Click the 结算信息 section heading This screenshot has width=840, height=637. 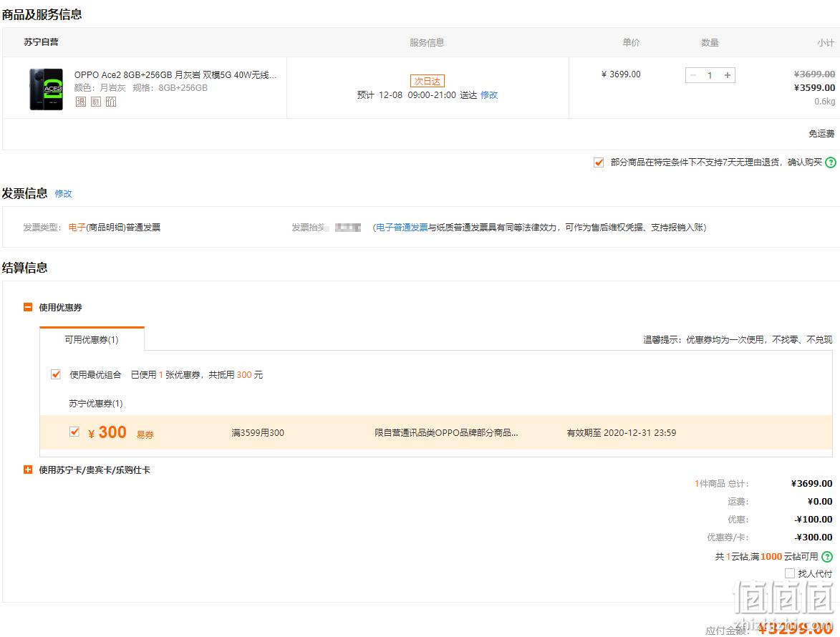point(24,268)
